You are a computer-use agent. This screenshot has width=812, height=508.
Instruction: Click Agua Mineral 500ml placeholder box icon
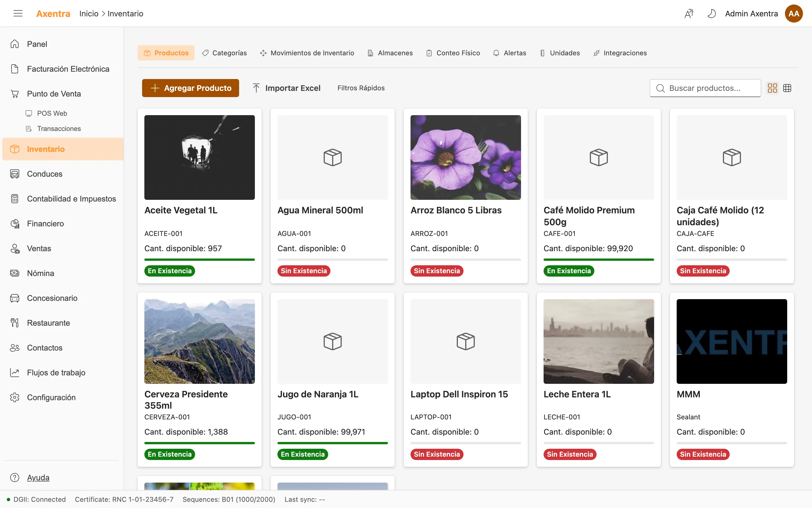pos(332,157)
